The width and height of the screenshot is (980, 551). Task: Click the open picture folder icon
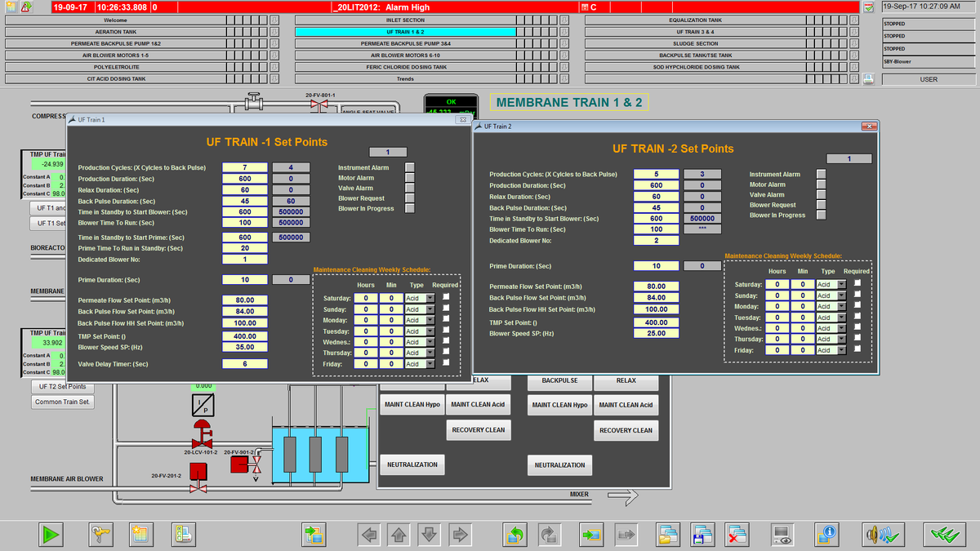click(x=668, y=535)
